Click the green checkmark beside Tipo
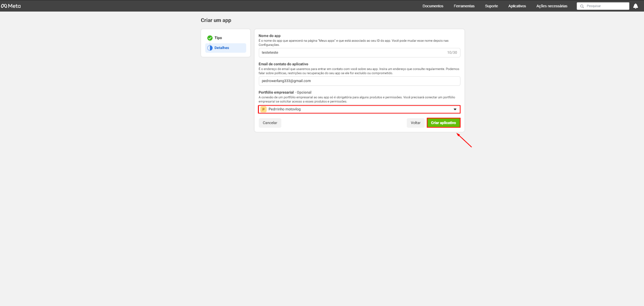Screen dimensions: 644x306 (210, 38)
